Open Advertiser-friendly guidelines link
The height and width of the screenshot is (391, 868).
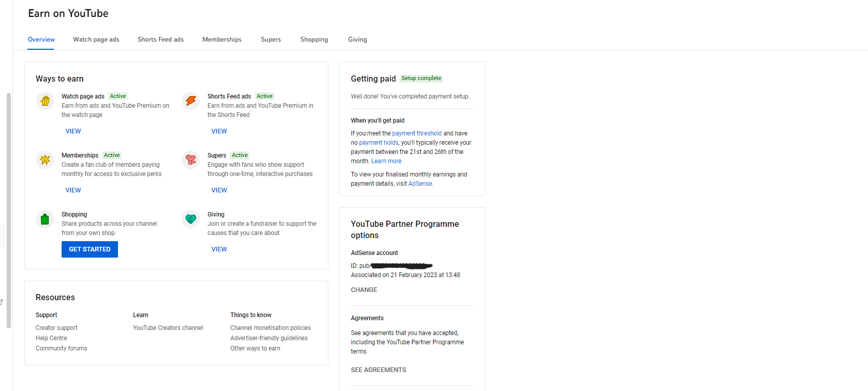pos(269,338)
